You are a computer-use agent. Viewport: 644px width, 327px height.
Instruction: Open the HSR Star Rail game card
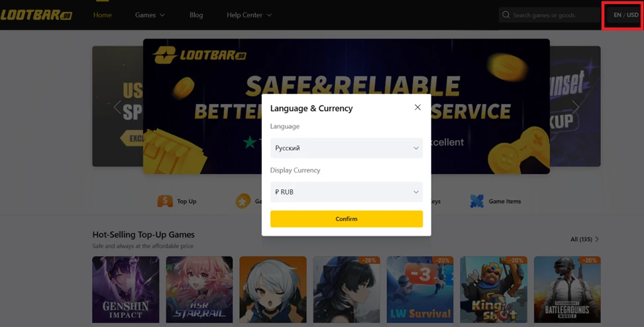click(x=199, y=289)
